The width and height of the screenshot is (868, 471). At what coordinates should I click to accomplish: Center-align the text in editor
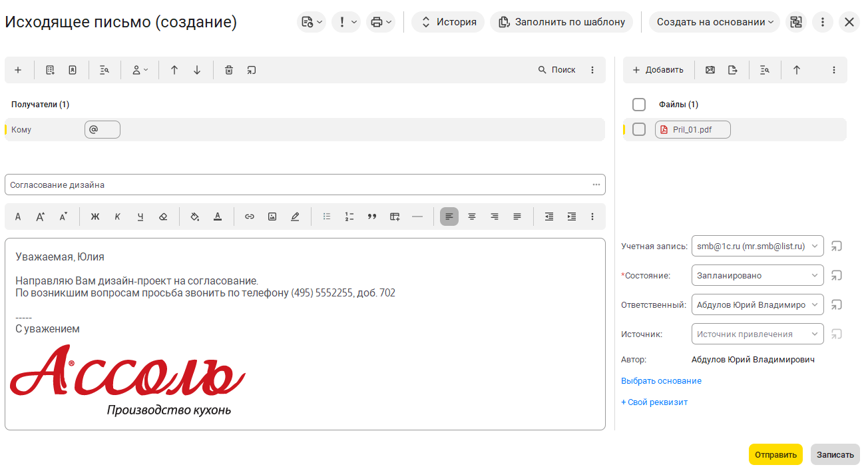(x=472, y=217)
